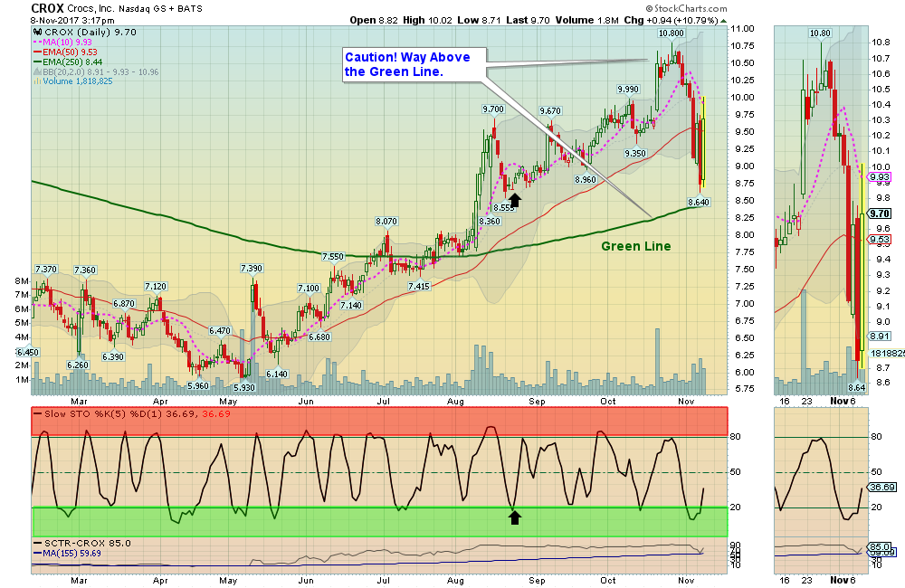Click the 6.680 price label
The height and width of the screenshot is (588, 905).
click(319, 337)
